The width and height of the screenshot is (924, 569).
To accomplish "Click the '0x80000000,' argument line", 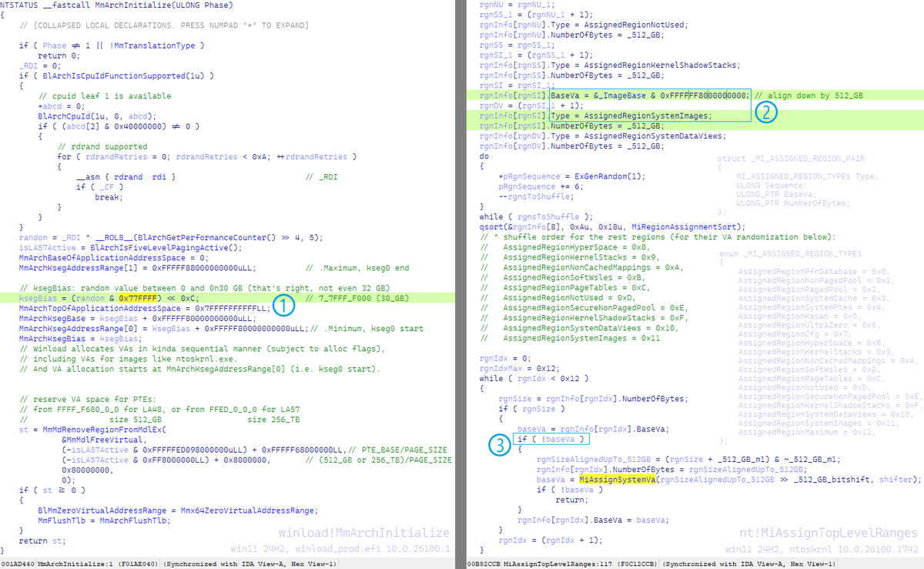I will tap(89, 469).
